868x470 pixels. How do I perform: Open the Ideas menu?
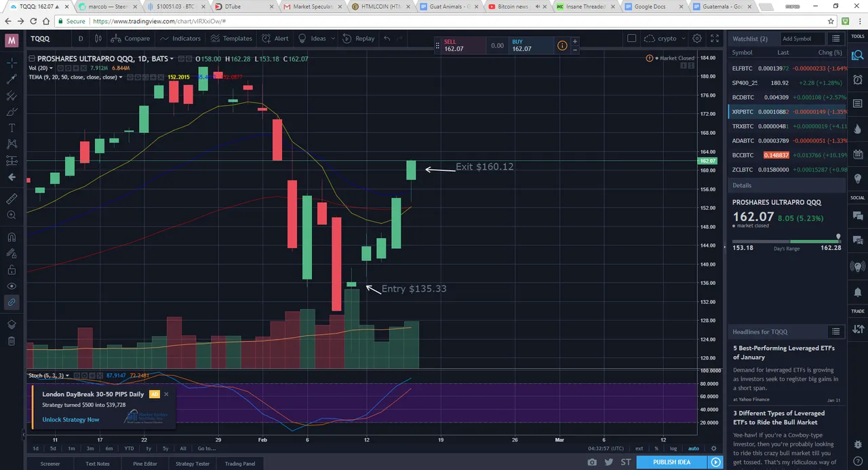point(315,39)
